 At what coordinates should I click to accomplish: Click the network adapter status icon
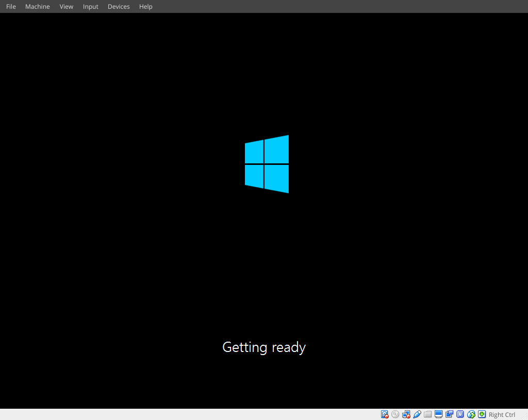pos(406,414)
